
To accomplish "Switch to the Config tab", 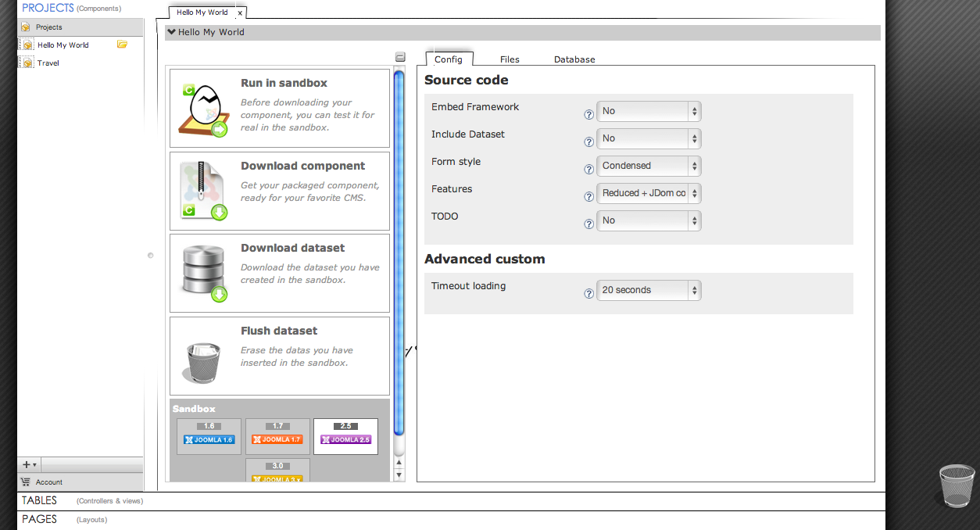I will (449, 59).
